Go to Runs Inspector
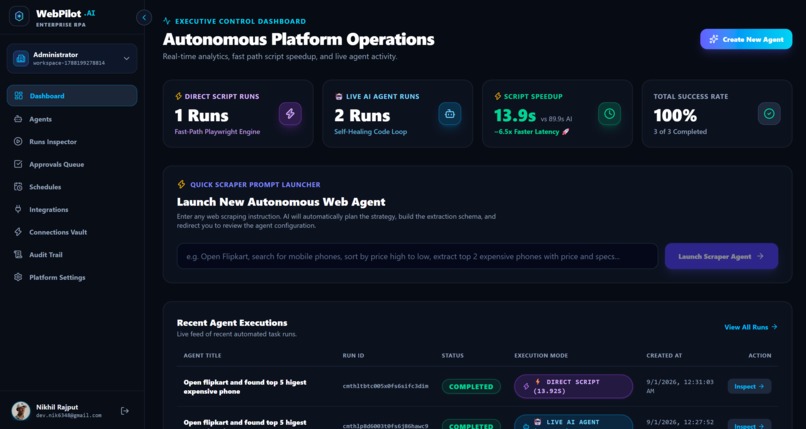This screenshot has width=806, height=429. click(72, 142)
